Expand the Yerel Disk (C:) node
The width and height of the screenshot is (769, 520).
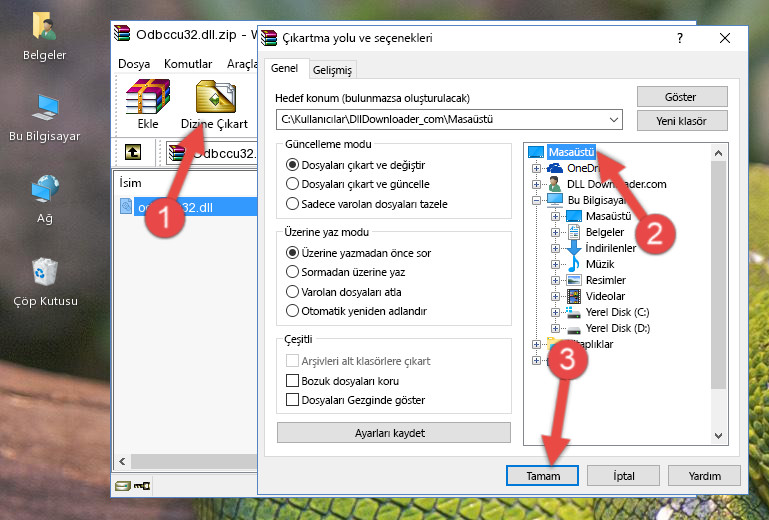click(x=555, y=312)
